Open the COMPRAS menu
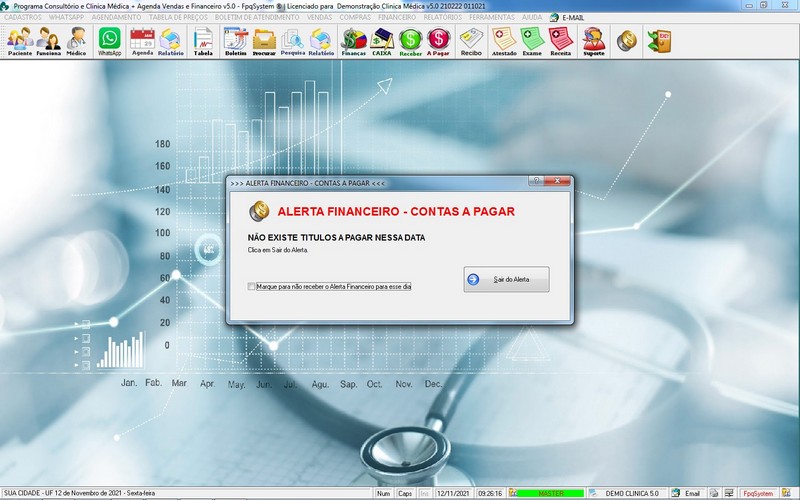The height and width of the screenshot is (500, 800). click(355, 17)
